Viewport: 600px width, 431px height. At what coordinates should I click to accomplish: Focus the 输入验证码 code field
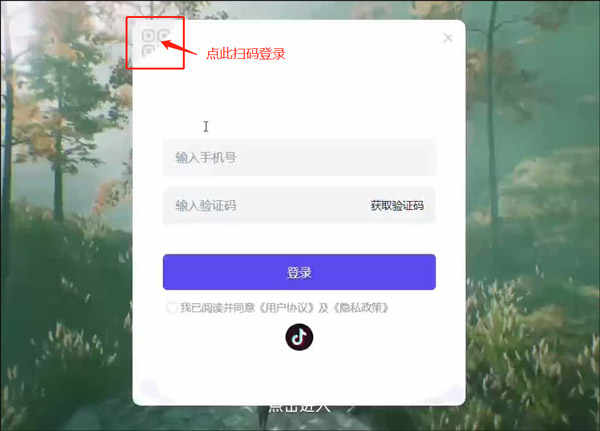(x=264, y=206)
